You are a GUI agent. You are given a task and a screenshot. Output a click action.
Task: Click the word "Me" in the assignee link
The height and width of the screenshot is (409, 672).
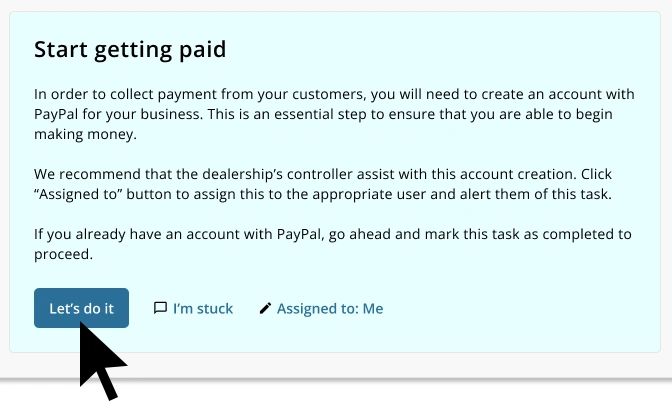click(373, 308)
